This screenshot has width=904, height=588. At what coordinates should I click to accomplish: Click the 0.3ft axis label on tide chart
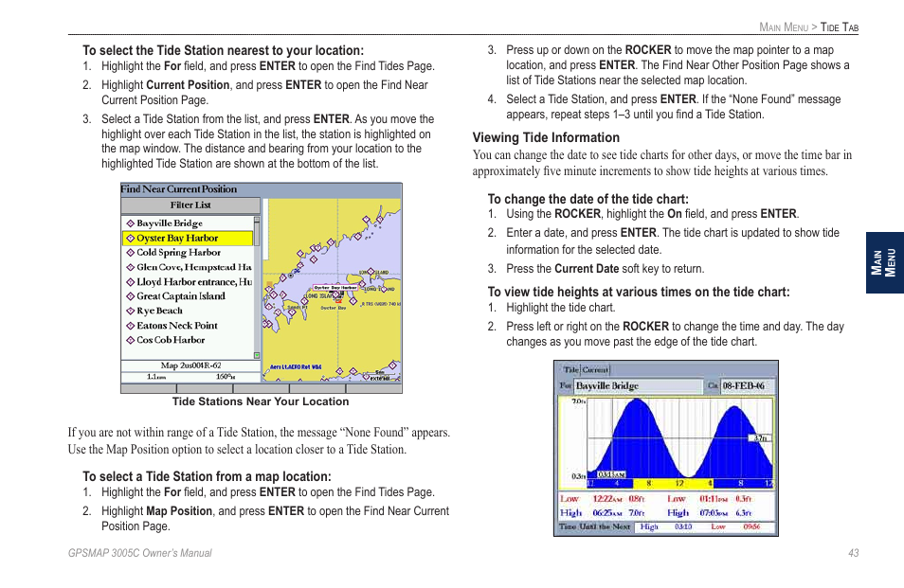coord(578,476)
